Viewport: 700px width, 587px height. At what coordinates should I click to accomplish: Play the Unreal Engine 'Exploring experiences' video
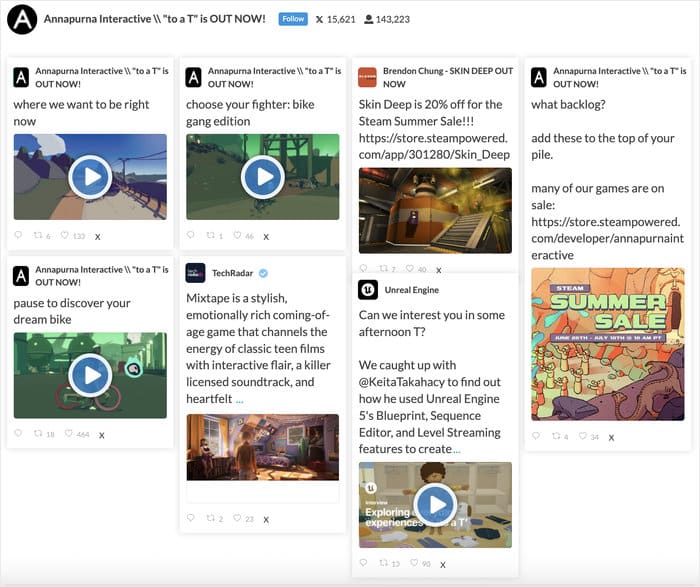tap(435, 504)
